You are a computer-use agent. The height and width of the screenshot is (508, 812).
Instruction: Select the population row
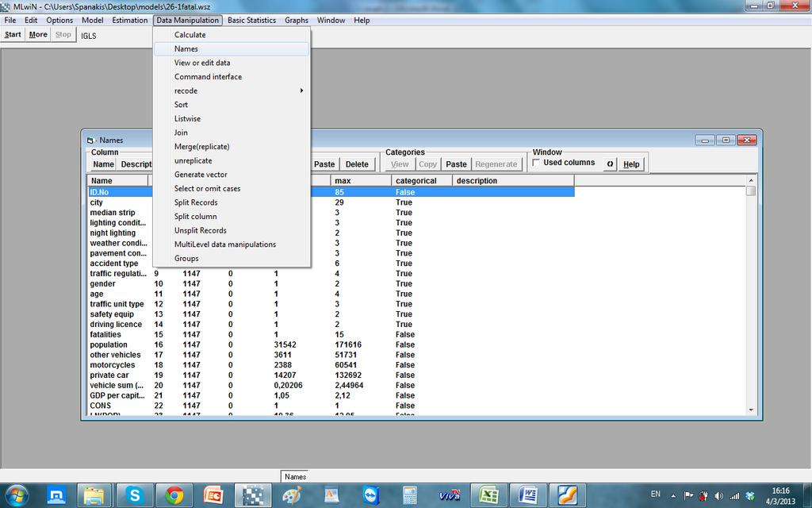tap(331, 344)
